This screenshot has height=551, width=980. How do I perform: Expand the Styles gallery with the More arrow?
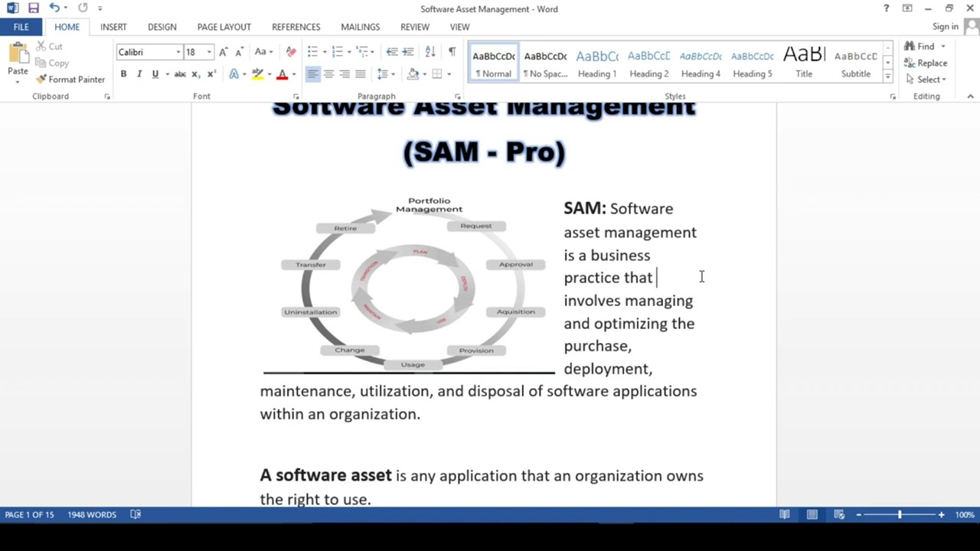pos(887,76)
